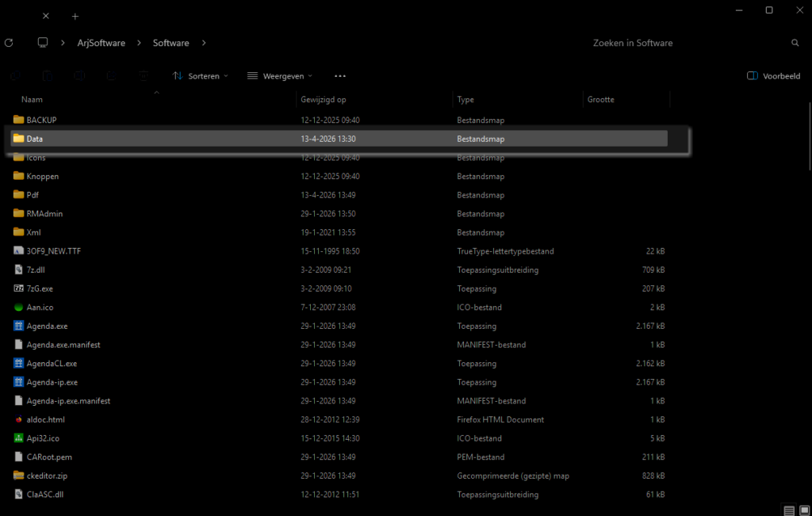Switch to details view in status bar
Viewport: 812px width, 516px height.
click(x=788, y=510)
